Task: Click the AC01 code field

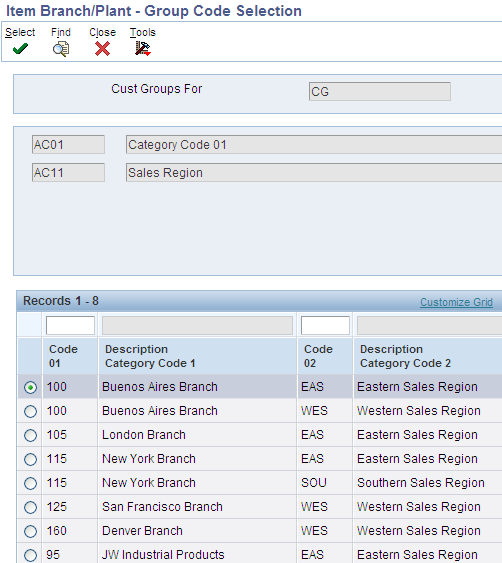Action: click(x=68, y=144)
